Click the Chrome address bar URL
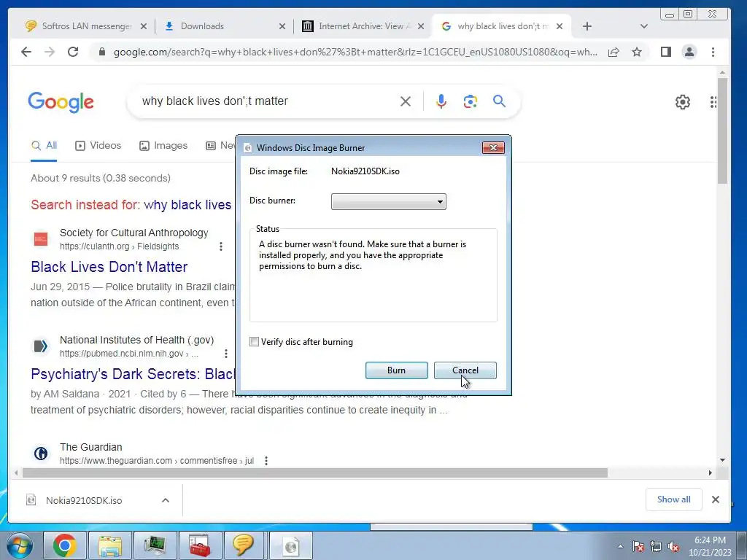The height and width of the screenshot is (560, 747). 355,52
